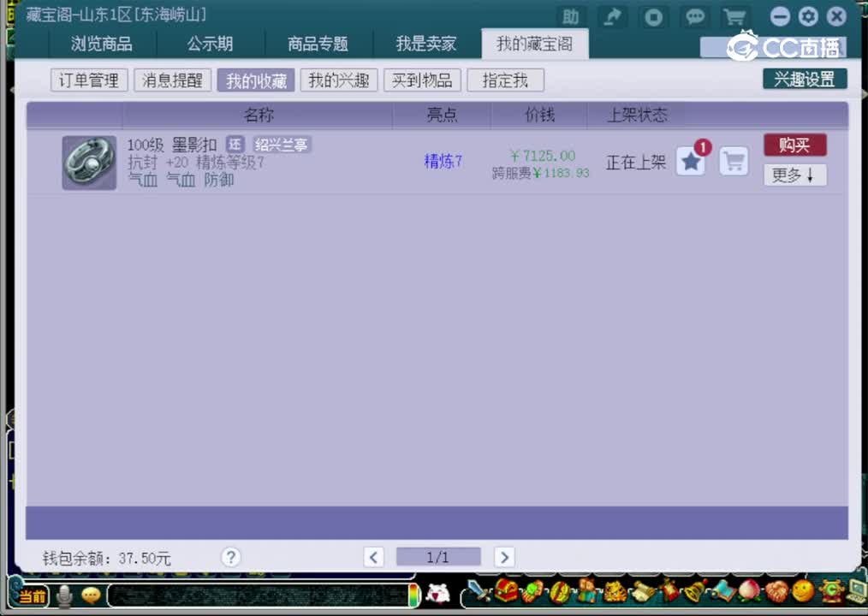Image resolution: width=868 pixels, height=616 pixels.
Task: Open the emoticon icon next to the microphone
Action: [90, 596]
